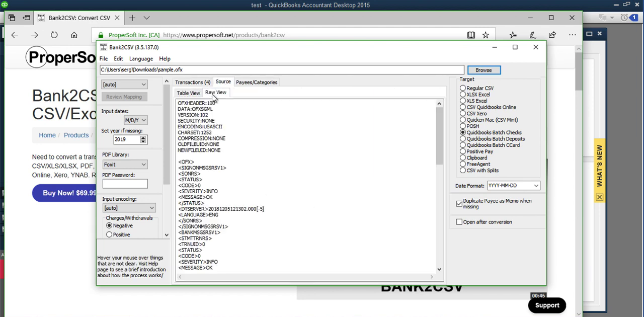Select Negative charges/withdrawals option
The image size is (644, 317).
tap(109, 226)
